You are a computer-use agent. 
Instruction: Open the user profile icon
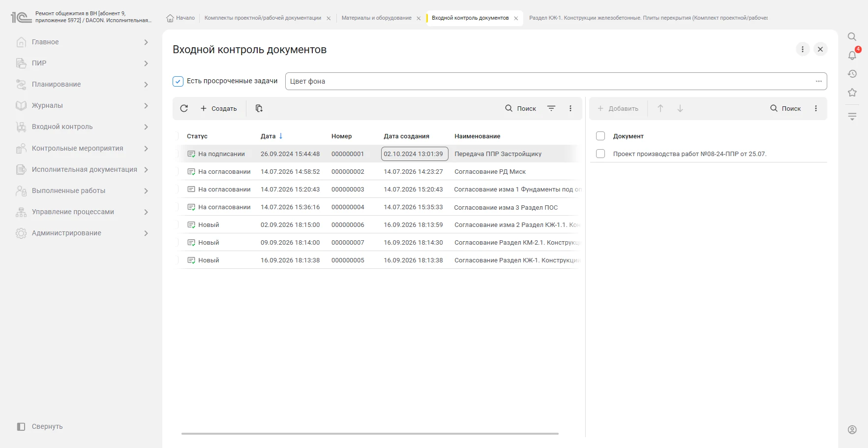point(852,430)
